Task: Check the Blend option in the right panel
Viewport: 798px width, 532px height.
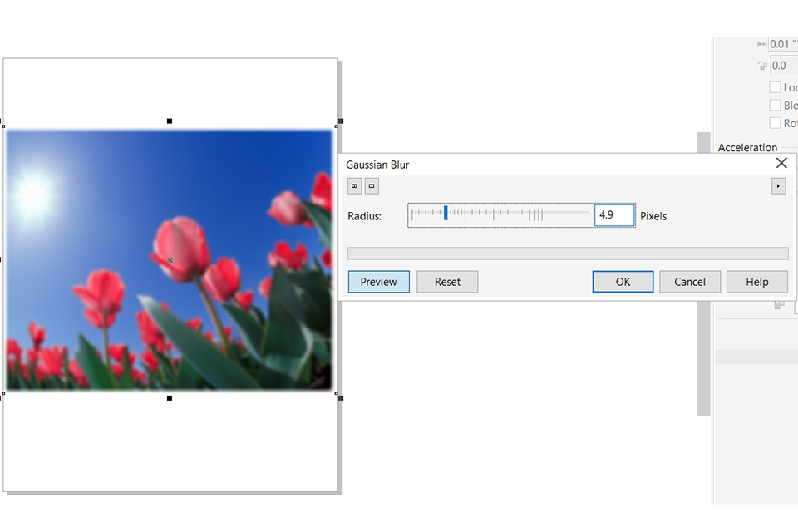Action: click(x=775, y=105)
